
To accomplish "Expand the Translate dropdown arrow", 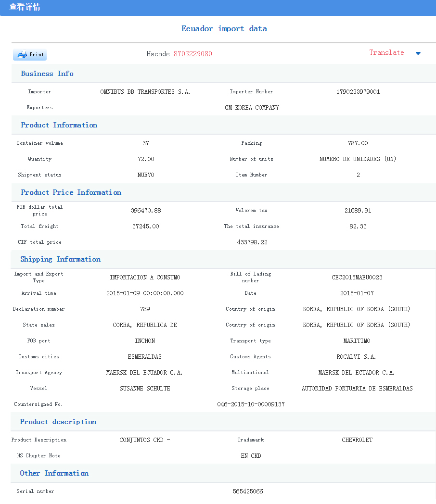I will 418,53.
